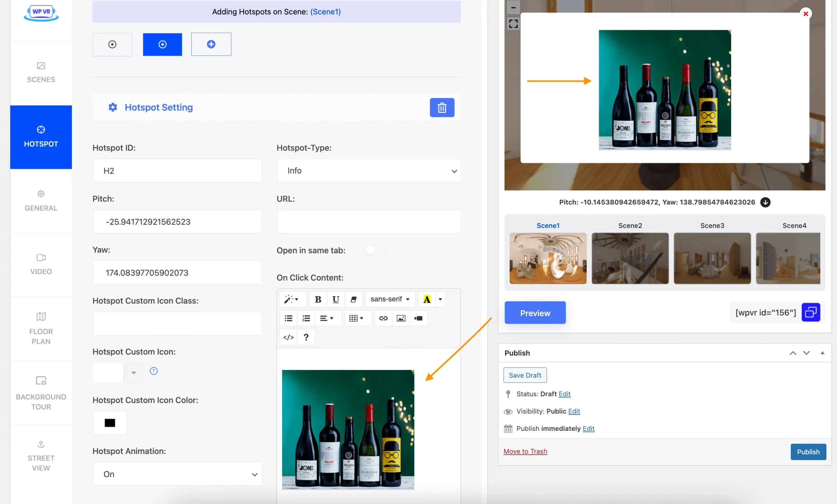Viewport: 837px width, 504px height.
Task: Click the Publish button
Action: [x=808, y=451]
